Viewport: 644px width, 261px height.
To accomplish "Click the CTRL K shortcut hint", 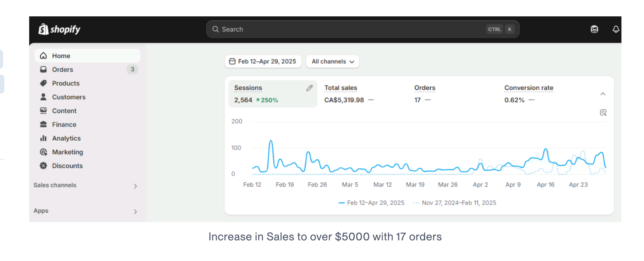I will click(x=501, y=29).
